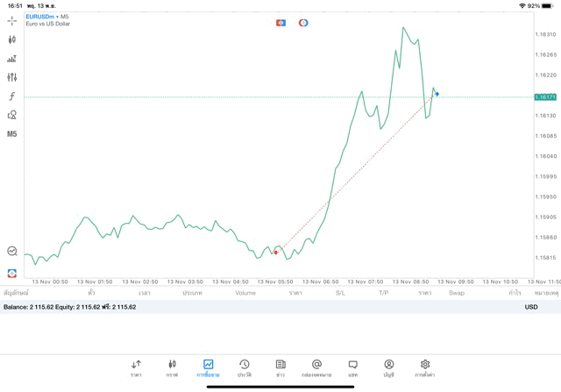Toggle the one-click trading panel icon
The image size is (561, 392).
coord(280,23)
